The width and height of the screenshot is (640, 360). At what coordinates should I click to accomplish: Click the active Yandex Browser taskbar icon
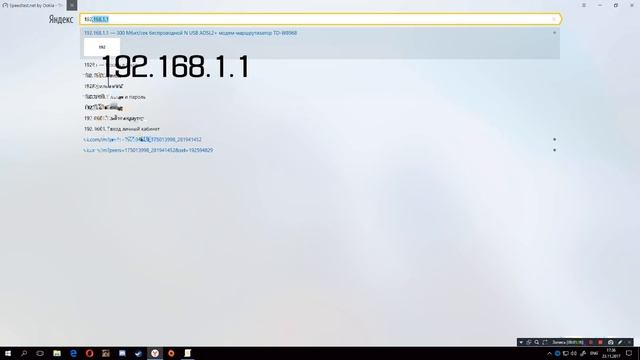point(155,353)
